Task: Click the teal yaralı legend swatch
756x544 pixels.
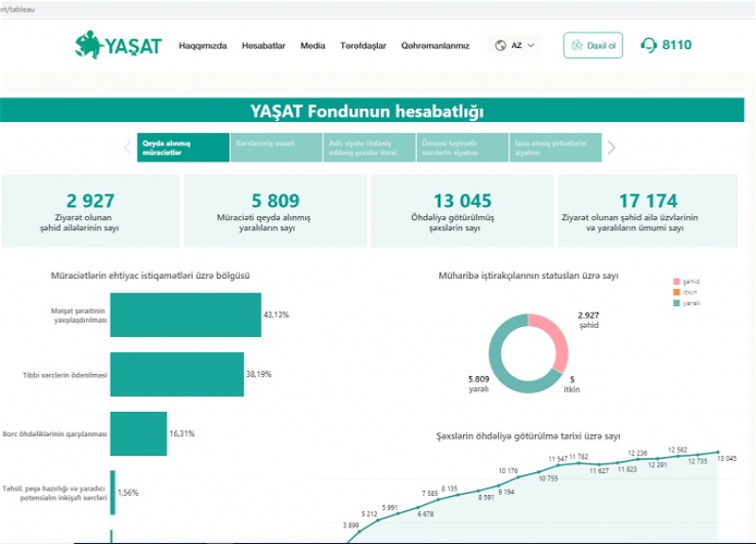Action: (677, 303)
